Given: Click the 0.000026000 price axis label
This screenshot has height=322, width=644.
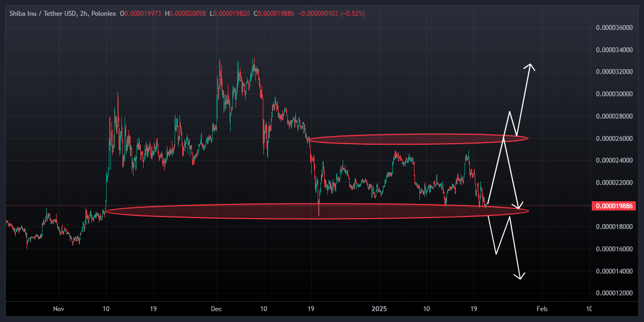Looking at the screenshot, I should 614,139.
